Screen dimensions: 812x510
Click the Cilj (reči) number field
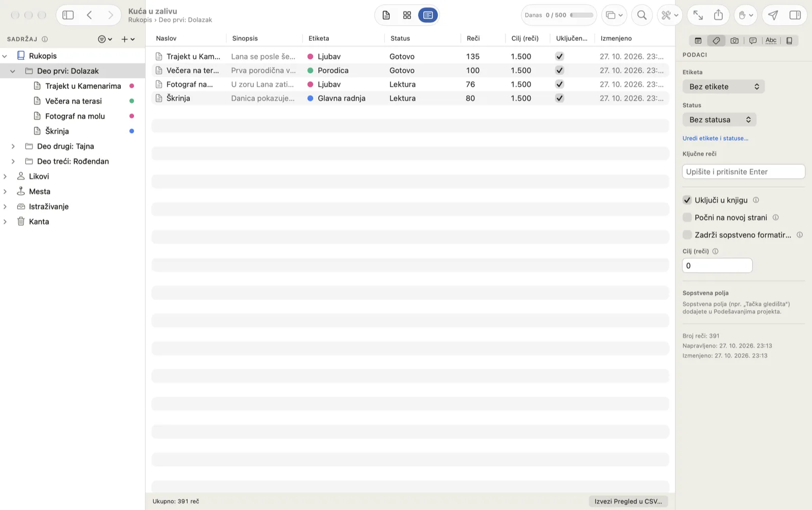(x=717, y=265)
